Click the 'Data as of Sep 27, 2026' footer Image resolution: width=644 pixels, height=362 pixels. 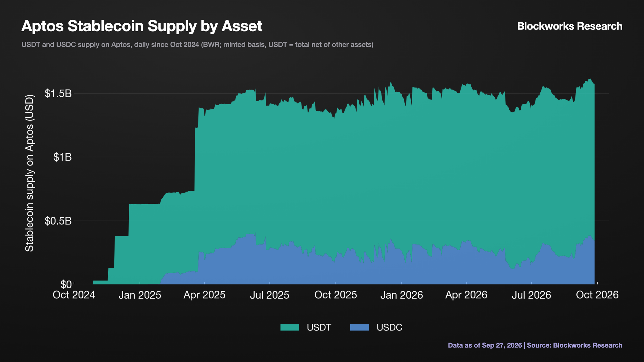[x=485, y=345]
